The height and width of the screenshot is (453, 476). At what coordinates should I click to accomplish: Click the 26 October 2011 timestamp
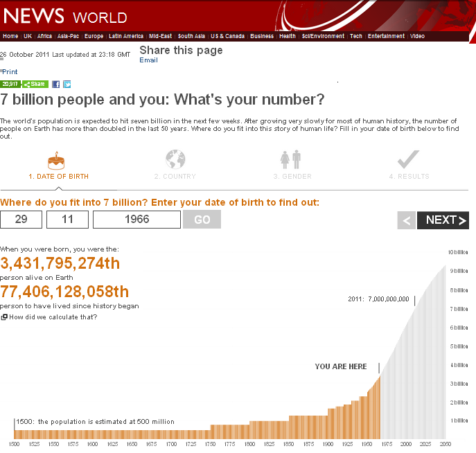tap(24, 55)
